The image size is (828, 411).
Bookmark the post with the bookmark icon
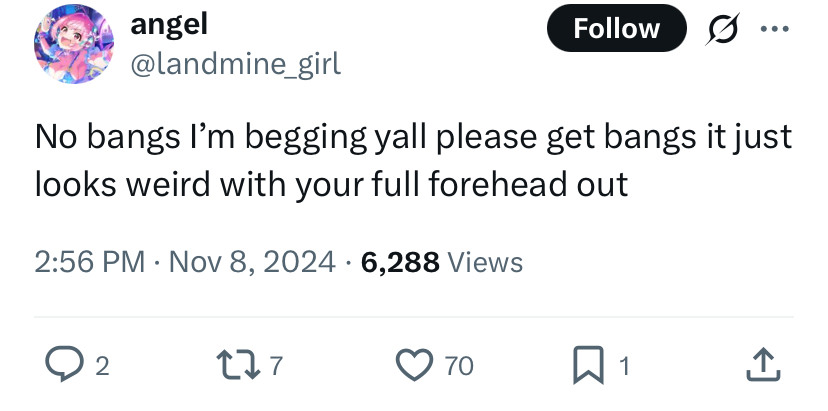(x=588, y=365)
